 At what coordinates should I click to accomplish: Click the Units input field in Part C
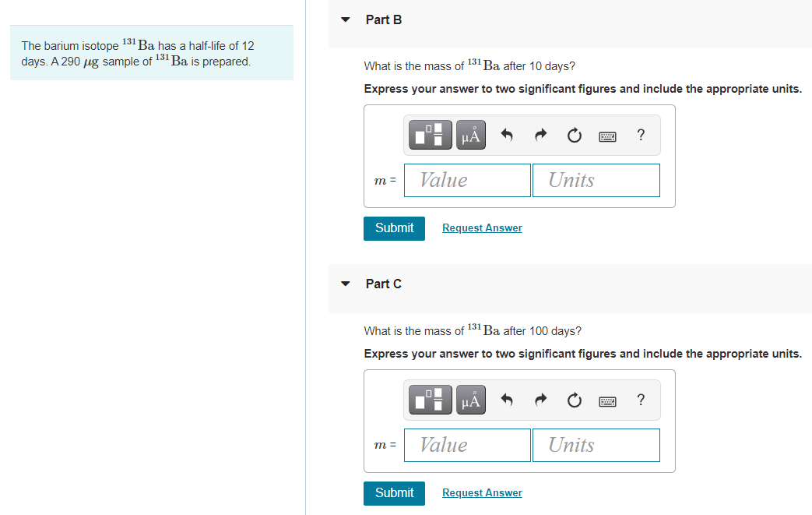(596, 445)
